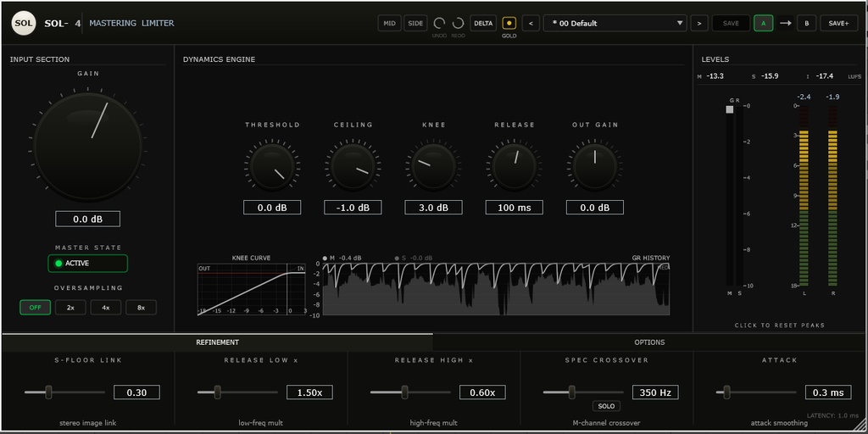
Task: Toggle the crossover SOLO button
Action: tap(606, 406)
